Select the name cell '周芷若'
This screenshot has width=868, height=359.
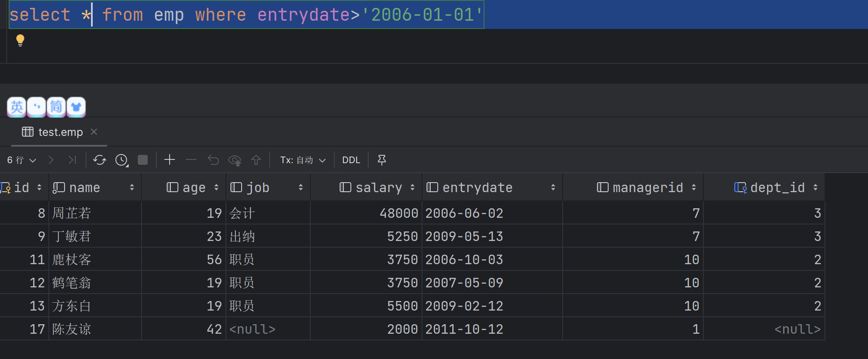95,213
